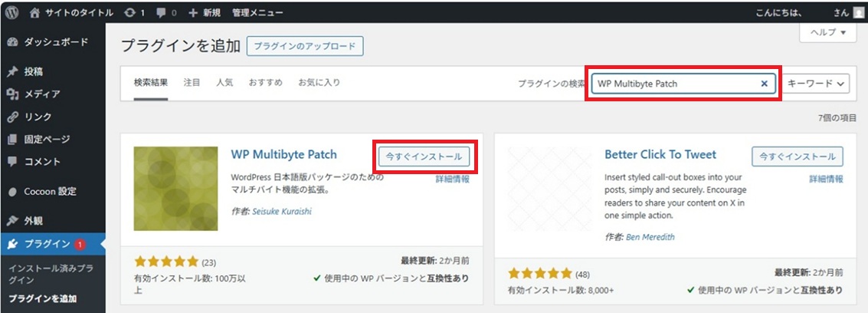
Task: Click the brush icon beside 外観
Action: (x=13, y=221)
